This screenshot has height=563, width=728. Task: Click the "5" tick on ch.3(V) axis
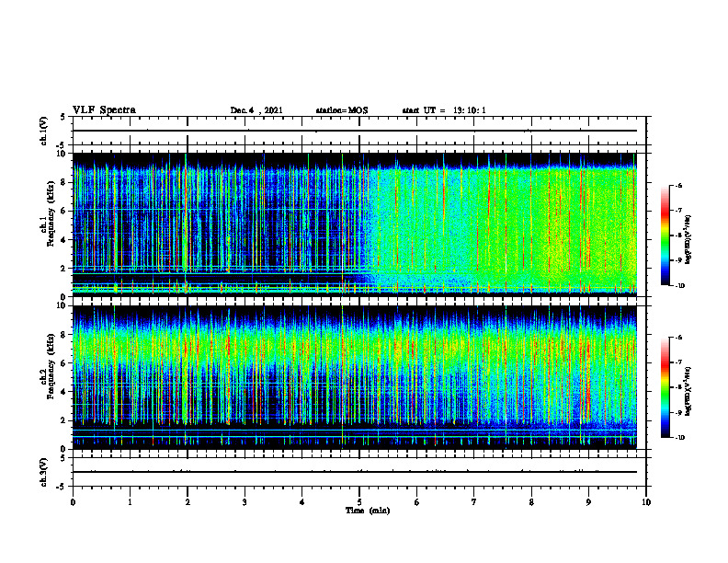pos(63,458)
